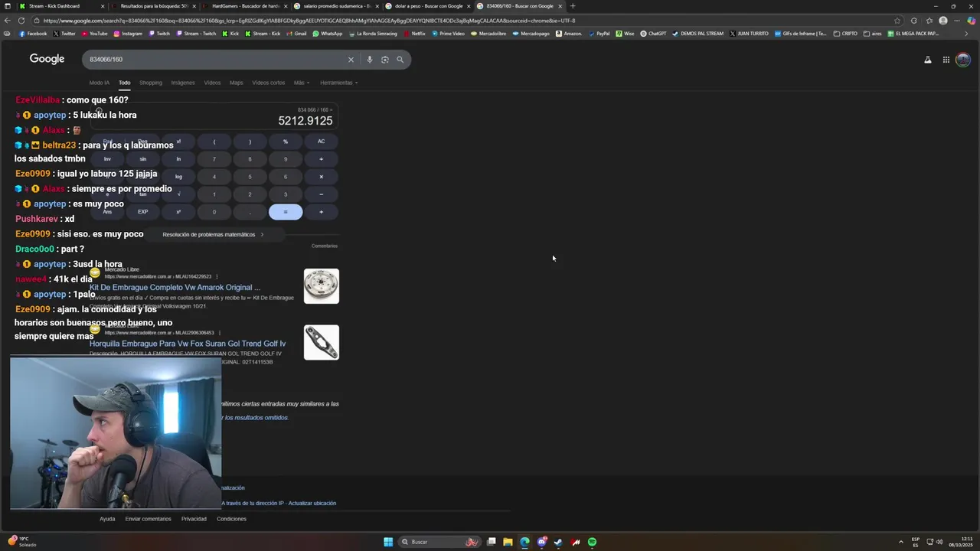
Task: Show hidden system tray icons
Action: [900, 542]
